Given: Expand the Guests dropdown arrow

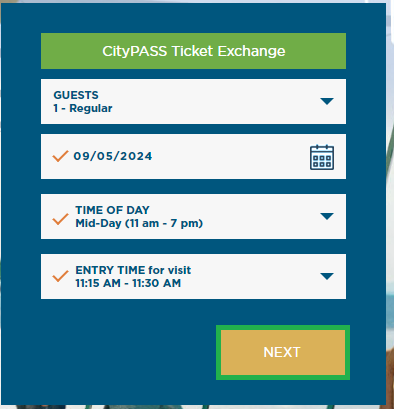Looking at the screenshot, I should (327, 101).
